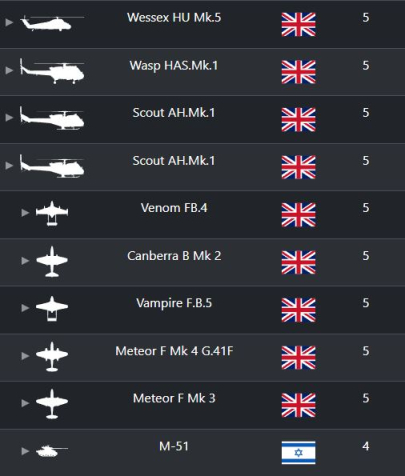Expand the Wessex HU Mk.5 row arrow

click(9, 22)
